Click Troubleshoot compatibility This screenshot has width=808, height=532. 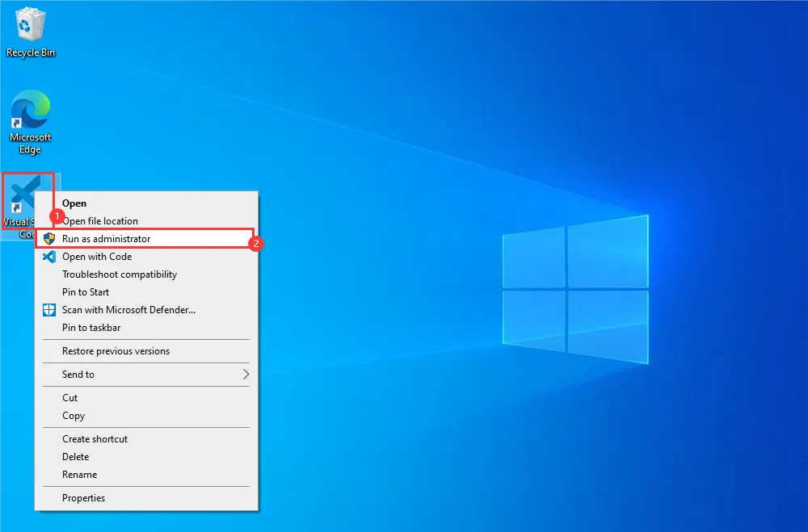click(x=120, y=274)
